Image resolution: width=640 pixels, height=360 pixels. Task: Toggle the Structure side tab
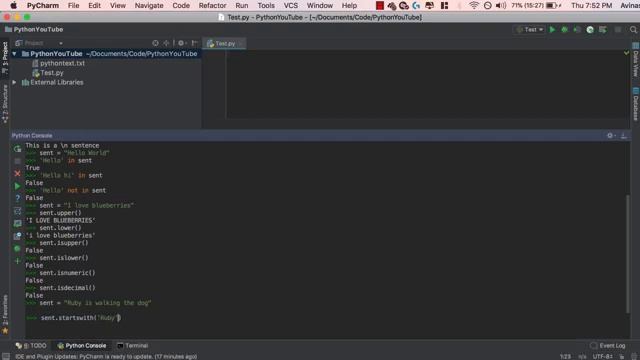(5, 104)
